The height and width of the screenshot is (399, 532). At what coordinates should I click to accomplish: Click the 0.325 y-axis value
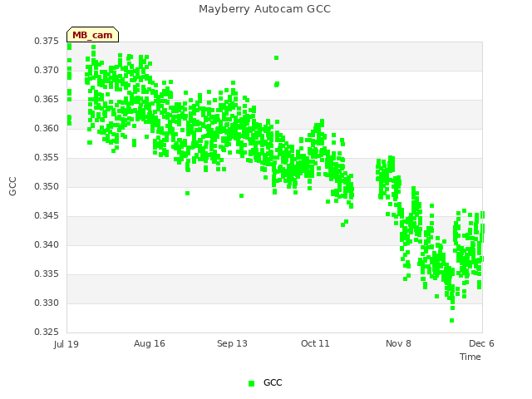click(x=47, y=332)
